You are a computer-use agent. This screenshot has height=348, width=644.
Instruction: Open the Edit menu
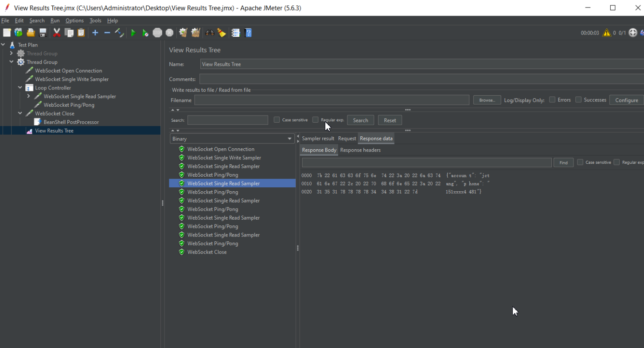19,20
